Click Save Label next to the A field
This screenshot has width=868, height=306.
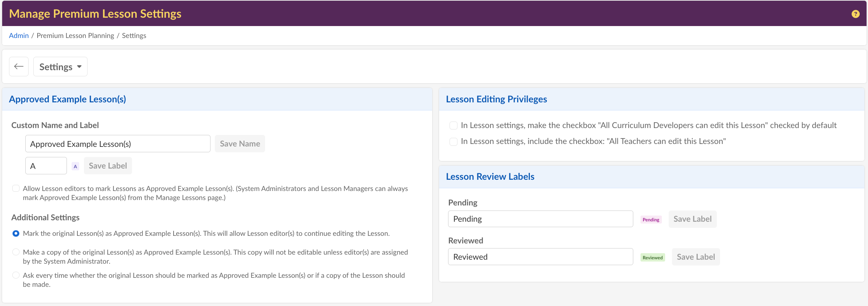click(108, 166)
